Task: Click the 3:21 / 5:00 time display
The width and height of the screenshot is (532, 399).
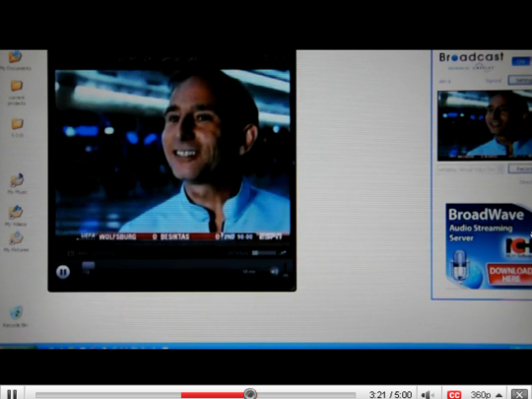Action: (x=390, y=395)
